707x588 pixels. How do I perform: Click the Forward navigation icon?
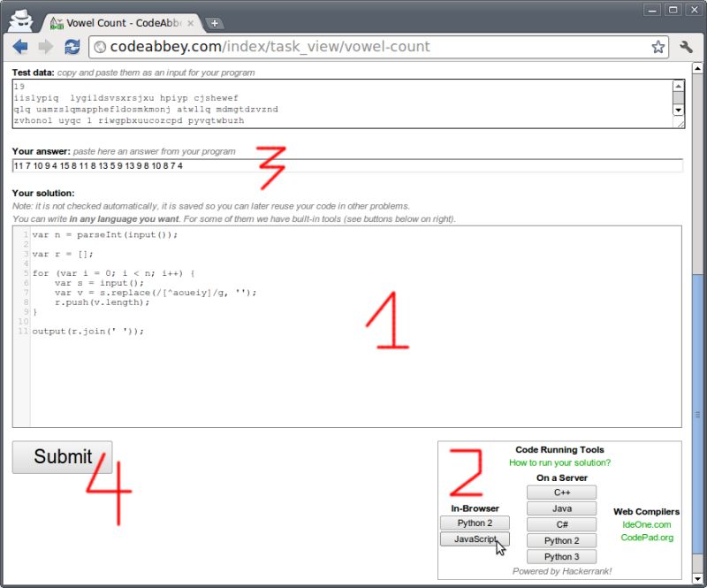pyautogui.click(x=44, y=47)
